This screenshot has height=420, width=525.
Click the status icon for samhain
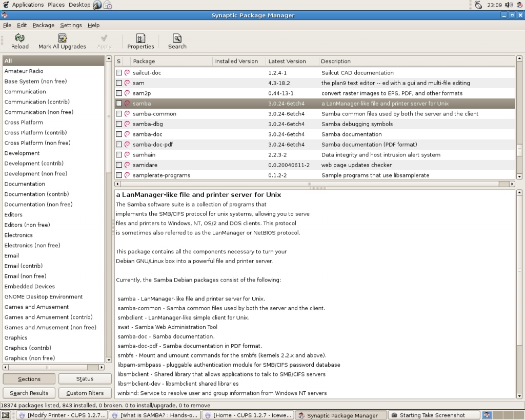point(127,155)
